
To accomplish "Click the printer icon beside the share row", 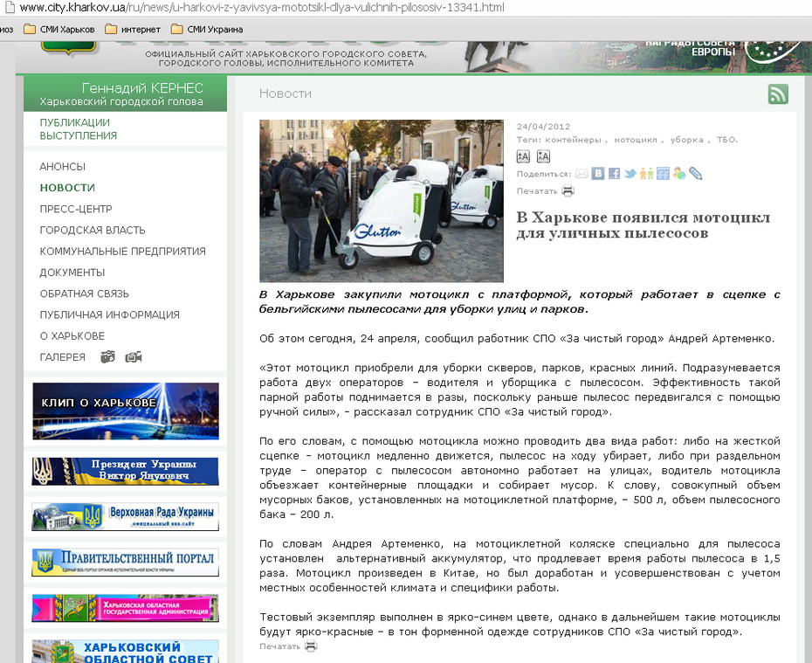I will point(568,191).
